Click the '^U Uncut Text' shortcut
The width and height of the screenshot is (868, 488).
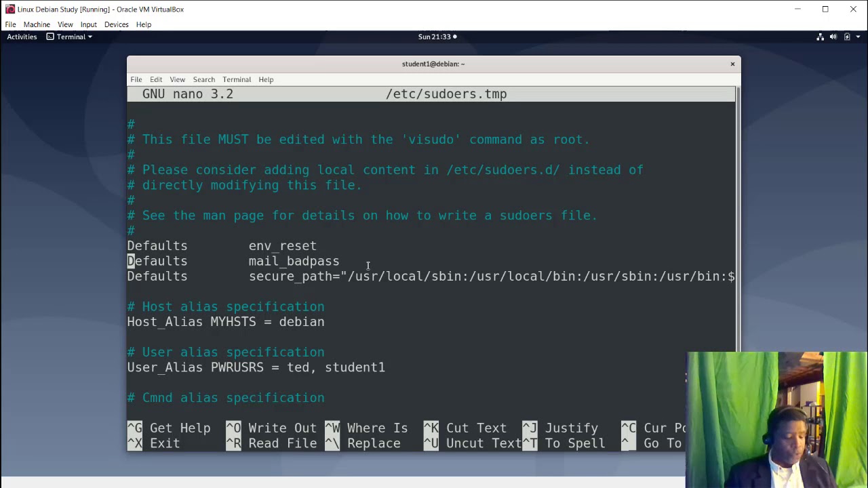pos(472,443)
